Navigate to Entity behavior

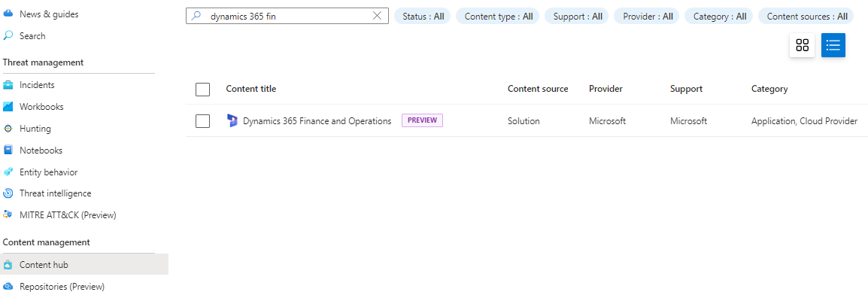point(48,172)
